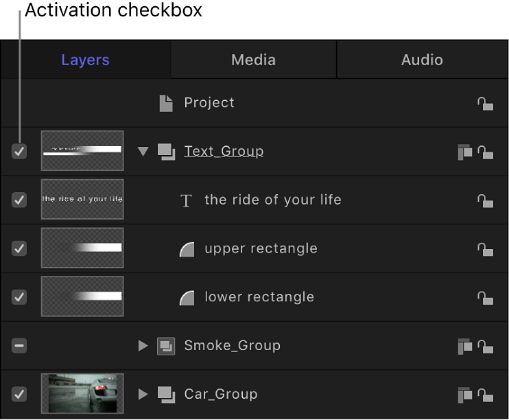Collapse the Text_Group disclosure triangle
The image size is (509, 420).
(x=143, y=152)
